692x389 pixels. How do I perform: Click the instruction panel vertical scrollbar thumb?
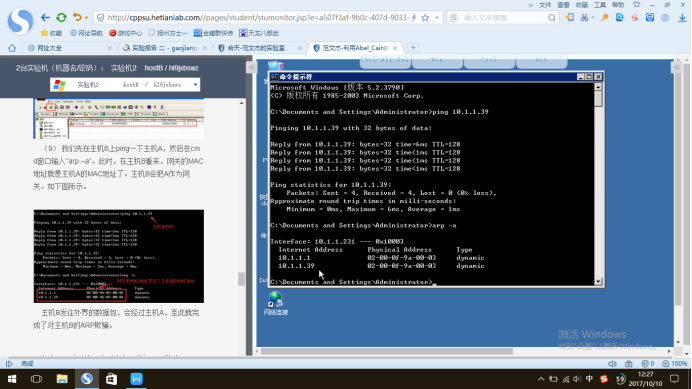tap(241, 279)
